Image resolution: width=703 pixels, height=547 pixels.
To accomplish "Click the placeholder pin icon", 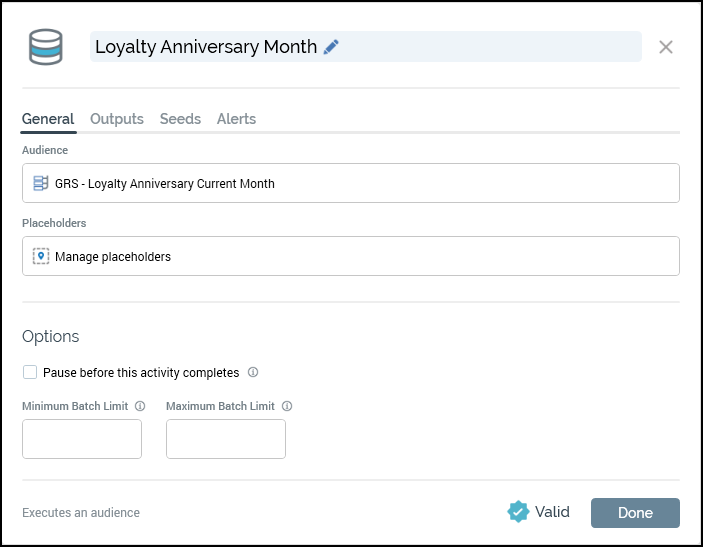I will (x=41, y=256).
